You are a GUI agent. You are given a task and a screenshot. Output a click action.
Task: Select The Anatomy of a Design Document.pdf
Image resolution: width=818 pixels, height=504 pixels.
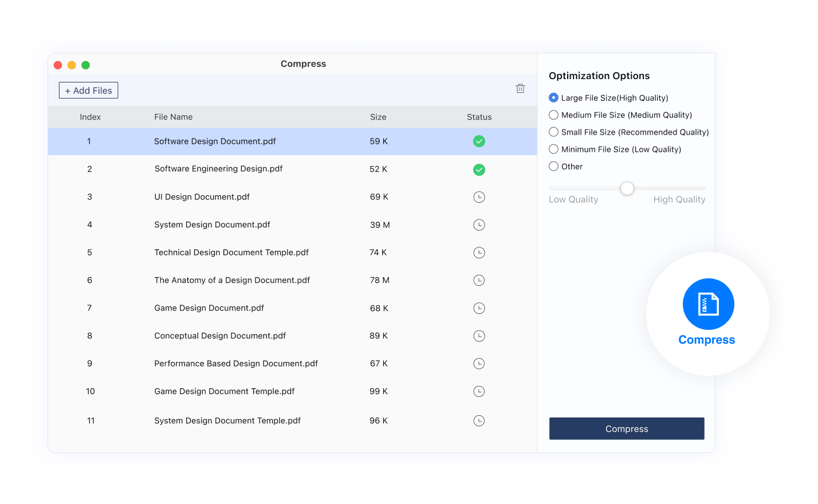pyautogui.click(x=232, y=281)
